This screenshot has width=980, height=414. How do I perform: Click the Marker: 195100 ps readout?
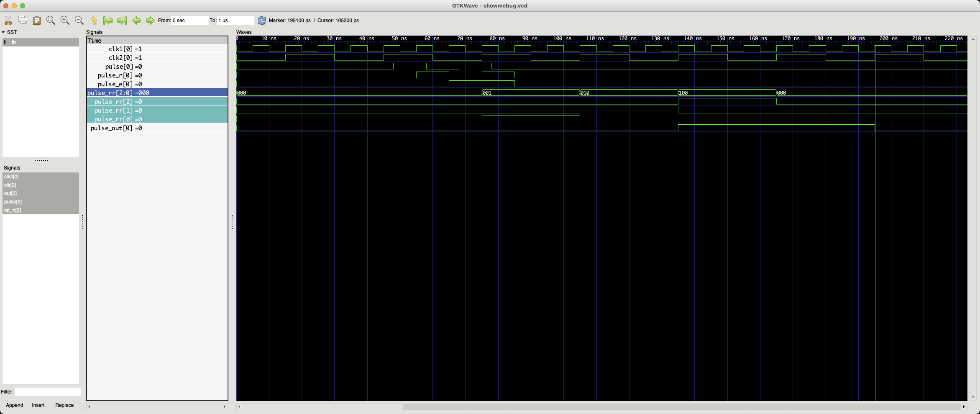pyautogui.click(x=290, y=21)
